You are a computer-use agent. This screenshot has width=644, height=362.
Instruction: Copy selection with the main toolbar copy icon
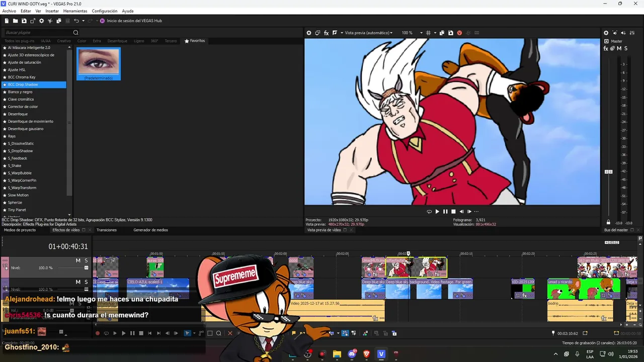point(59,21)
